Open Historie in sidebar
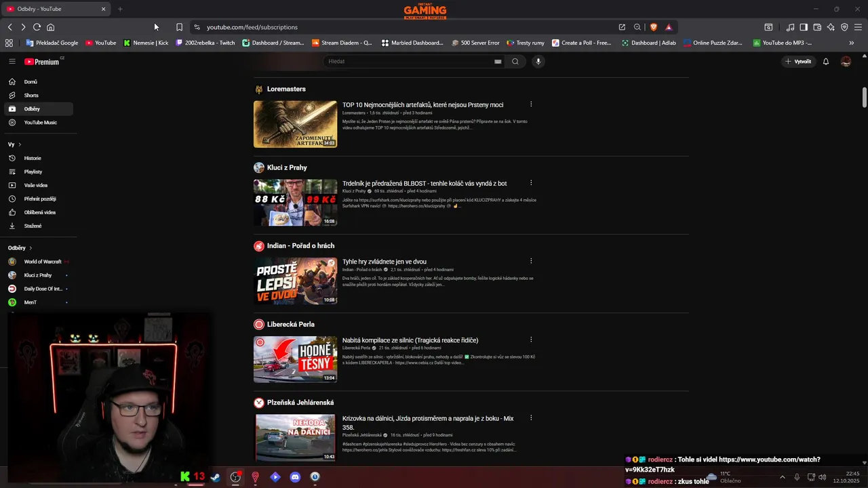Screen dimensions: 868x488 [39, 158]
